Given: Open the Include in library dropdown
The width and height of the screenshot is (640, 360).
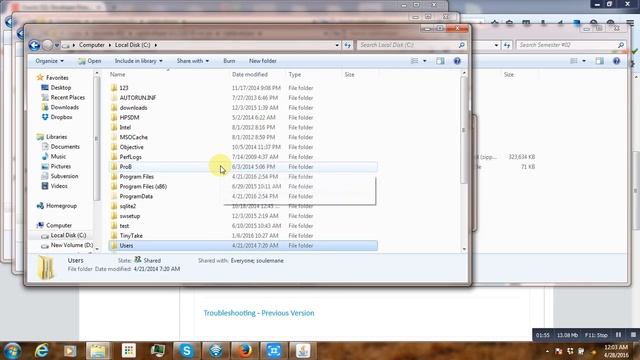Looking at the screenshot, I should click(138, 61).
